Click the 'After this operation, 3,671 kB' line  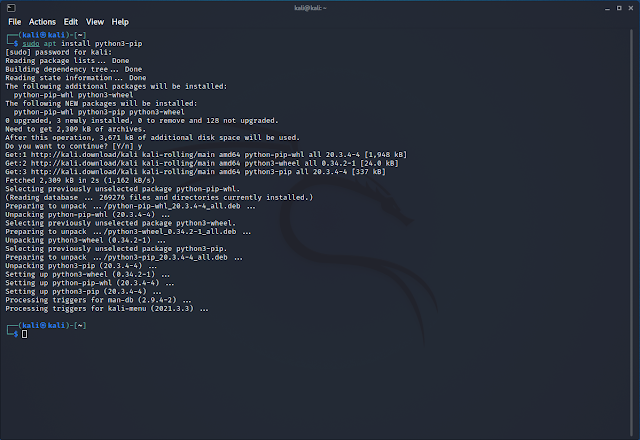pos(152,138)
